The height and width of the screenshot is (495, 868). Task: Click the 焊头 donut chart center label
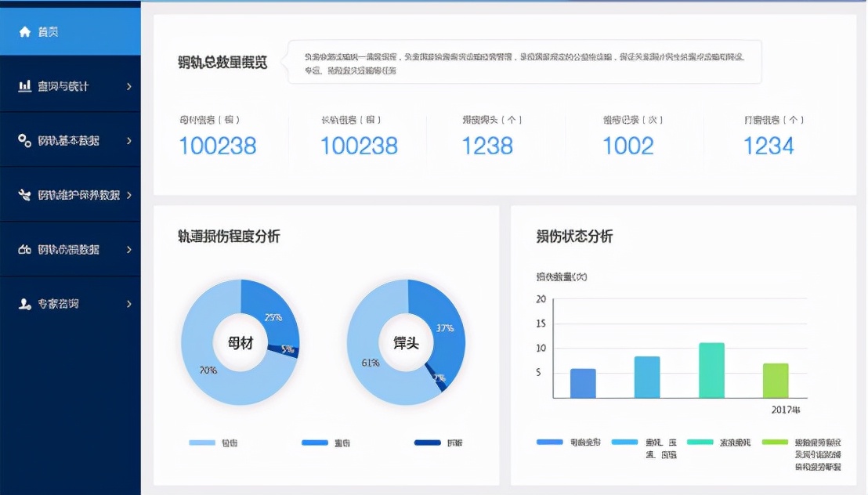407,343
